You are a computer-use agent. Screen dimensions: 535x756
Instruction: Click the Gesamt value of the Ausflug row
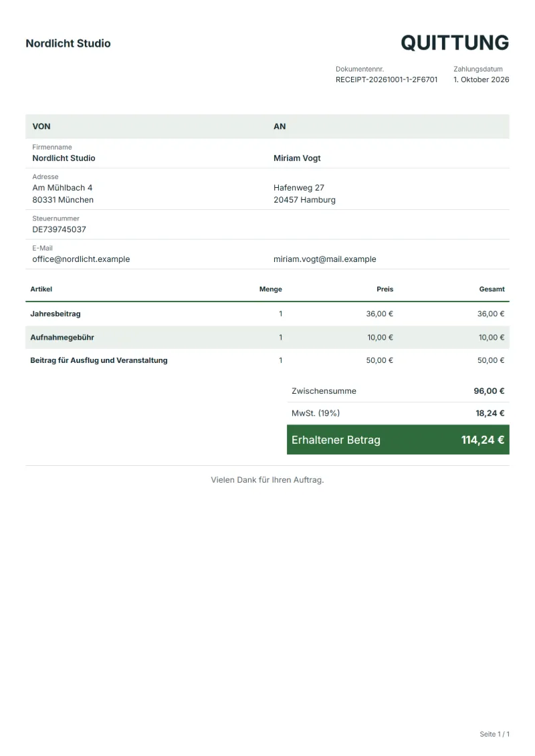[x=491, y=360]
